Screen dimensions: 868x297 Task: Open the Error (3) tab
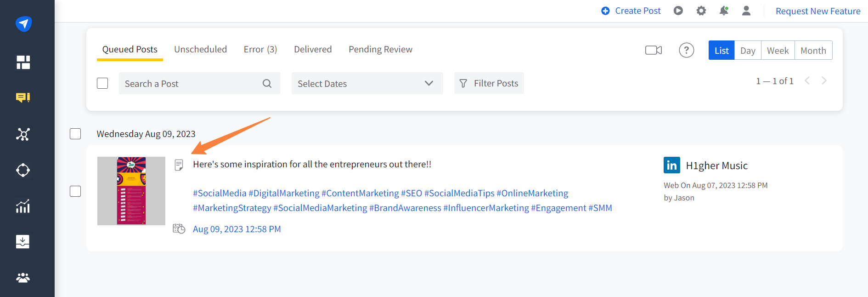[x=260, y=49]
